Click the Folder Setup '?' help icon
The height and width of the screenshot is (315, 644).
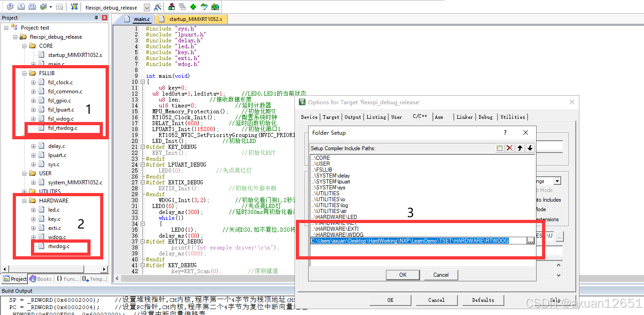point(505,132)
